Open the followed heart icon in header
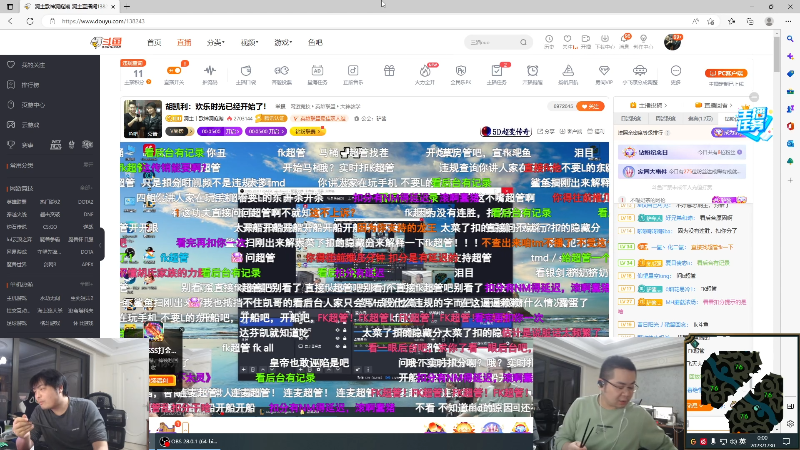 (567, 39)
